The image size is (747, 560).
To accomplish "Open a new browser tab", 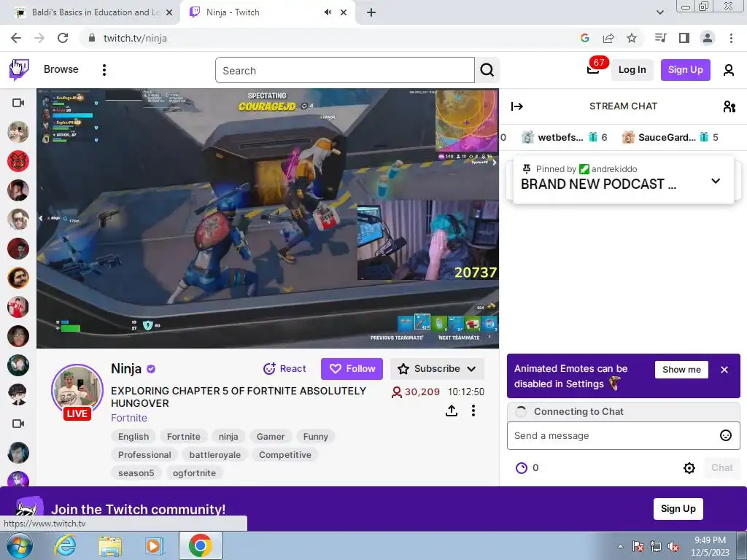I will 371,13.
